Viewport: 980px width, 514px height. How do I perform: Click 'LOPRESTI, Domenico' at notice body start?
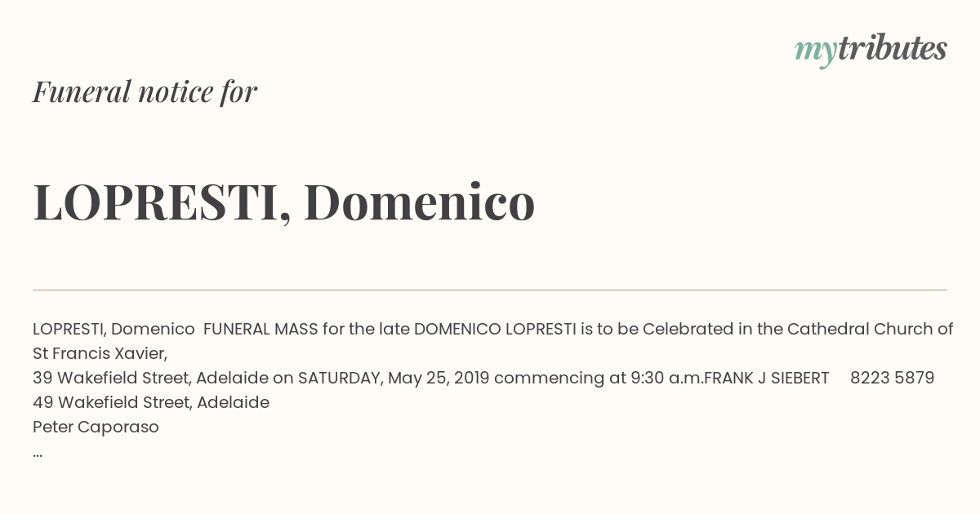[114, 329]
